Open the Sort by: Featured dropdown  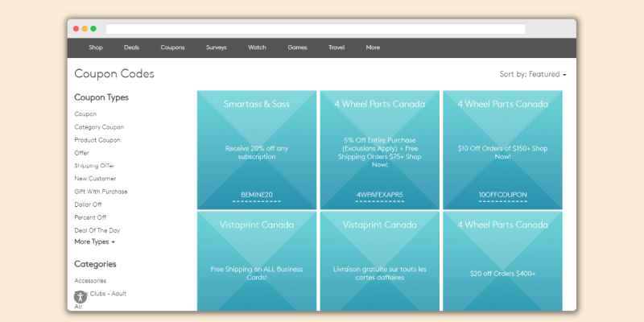[x=533, y=74]
